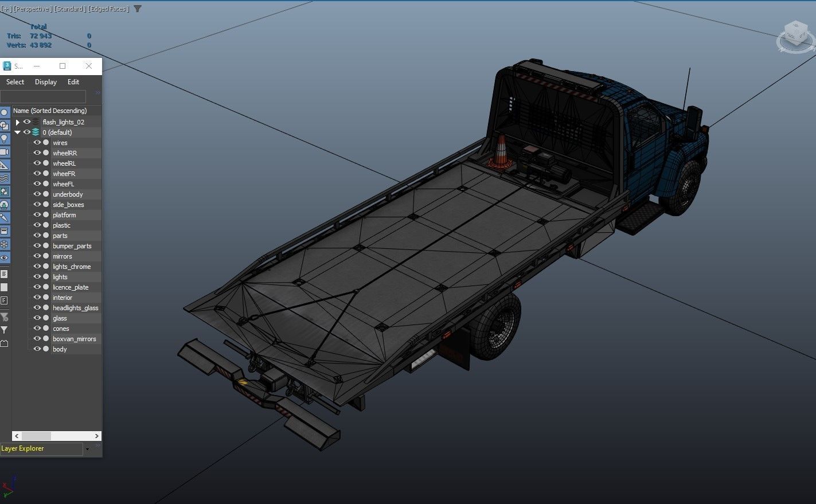Image resolution: width=816 pixels, height=504 pixels.
Task: Toggle Display Geometry filter icon
Action: pyautogui.click(x=5, y=112)
